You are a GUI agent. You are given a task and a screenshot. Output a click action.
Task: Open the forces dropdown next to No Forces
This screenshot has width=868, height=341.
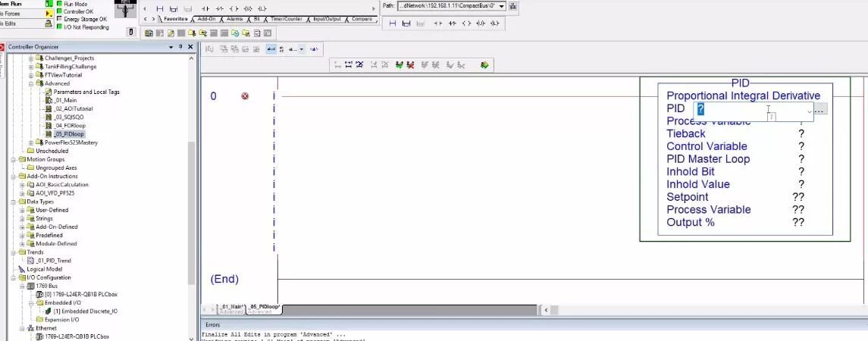(49, 14)
